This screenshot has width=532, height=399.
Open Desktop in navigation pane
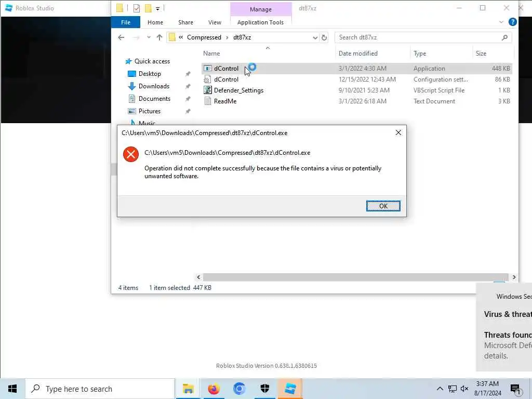[150, 74]
